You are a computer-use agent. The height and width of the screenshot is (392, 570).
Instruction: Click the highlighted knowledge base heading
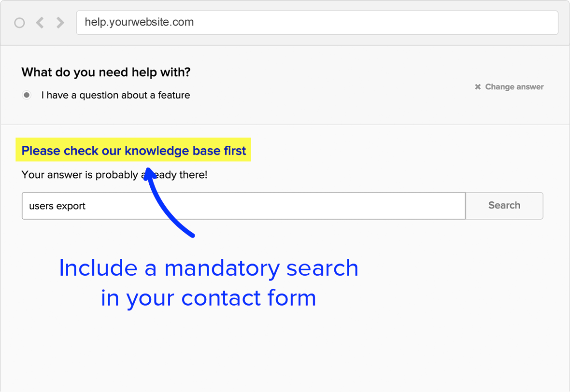point(134,151)
